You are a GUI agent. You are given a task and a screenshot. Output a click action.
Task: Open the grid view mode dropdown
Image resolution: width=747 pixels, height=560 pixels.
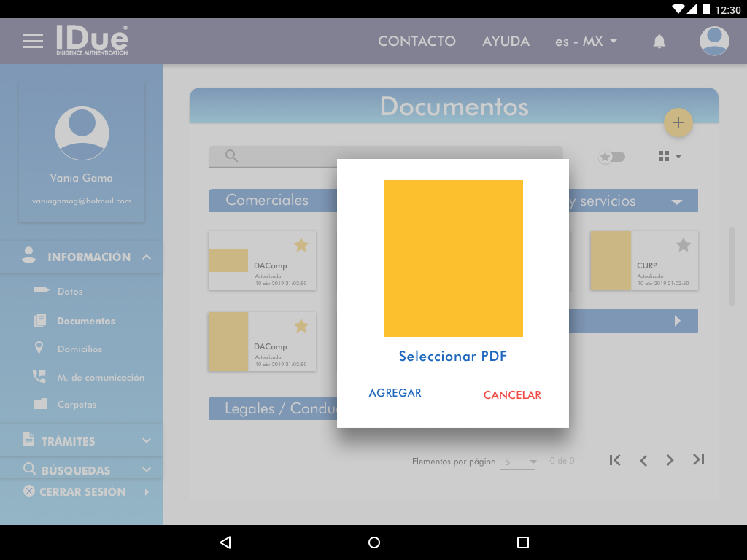[670, 156]
